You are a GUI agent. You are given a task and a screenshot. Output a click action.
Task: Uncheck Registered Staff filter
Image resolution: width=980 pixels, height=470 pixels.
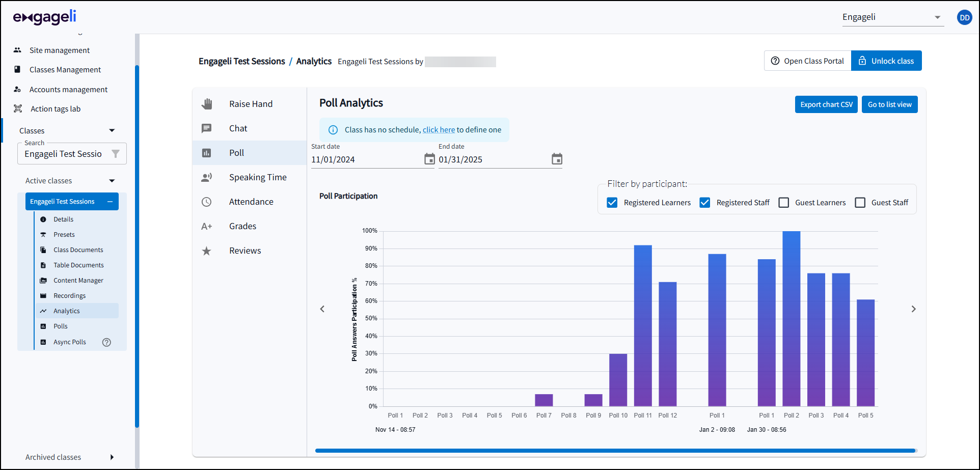click(x=705, y=203)
